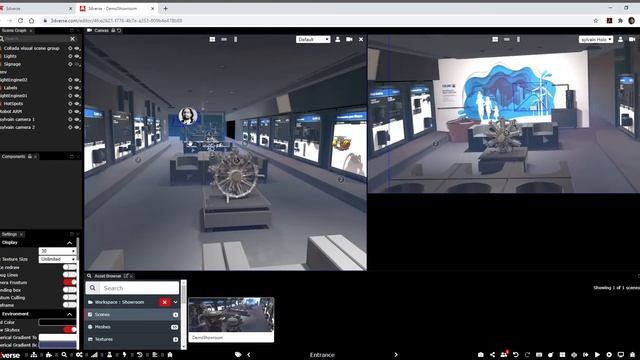Screen dimensions: 640x360
Task: Open the Default camera dropdown
Action: [313, 39]
